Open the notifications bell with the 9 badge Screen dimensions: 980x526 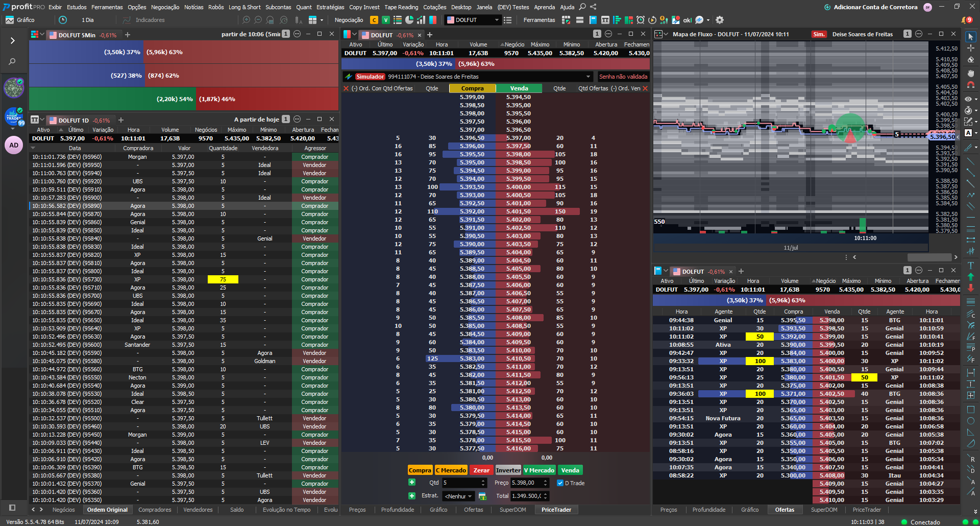tap(966, 20)
